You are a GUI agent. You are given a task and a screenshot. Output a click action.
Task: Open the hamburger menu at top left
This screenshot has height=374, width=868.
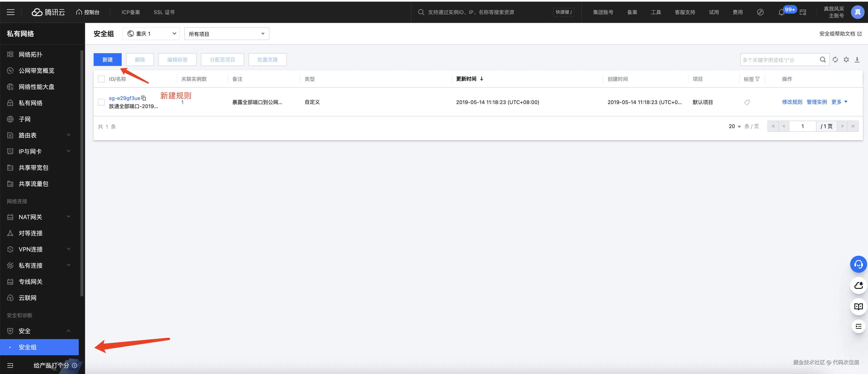11,12
